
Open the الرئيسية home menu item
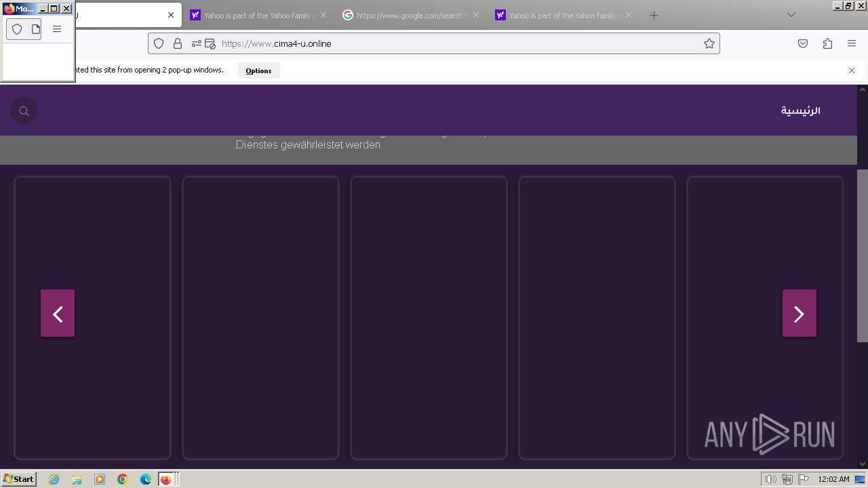(x=800, y=110)
